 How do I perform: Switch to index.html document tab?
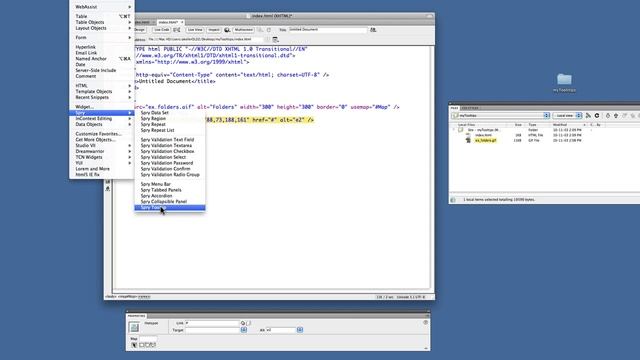point(170,22)
